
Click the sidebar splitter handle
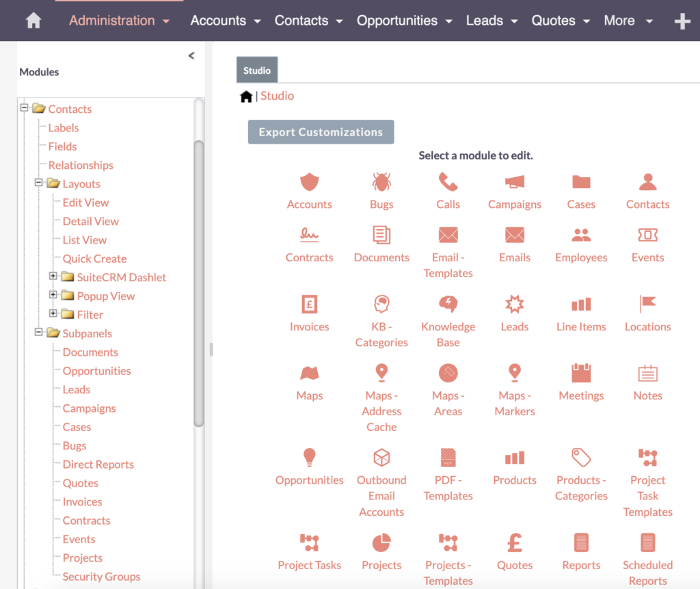[211, 349]
